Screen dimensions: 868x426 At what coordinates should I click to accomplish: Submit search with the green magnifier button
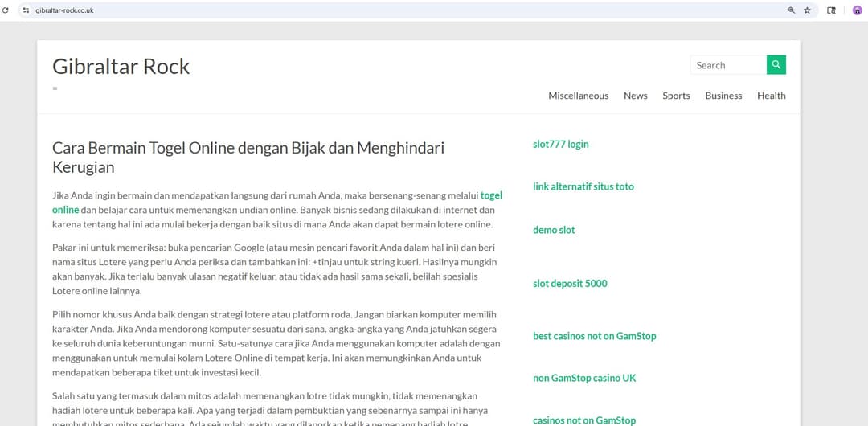[776, 65]
